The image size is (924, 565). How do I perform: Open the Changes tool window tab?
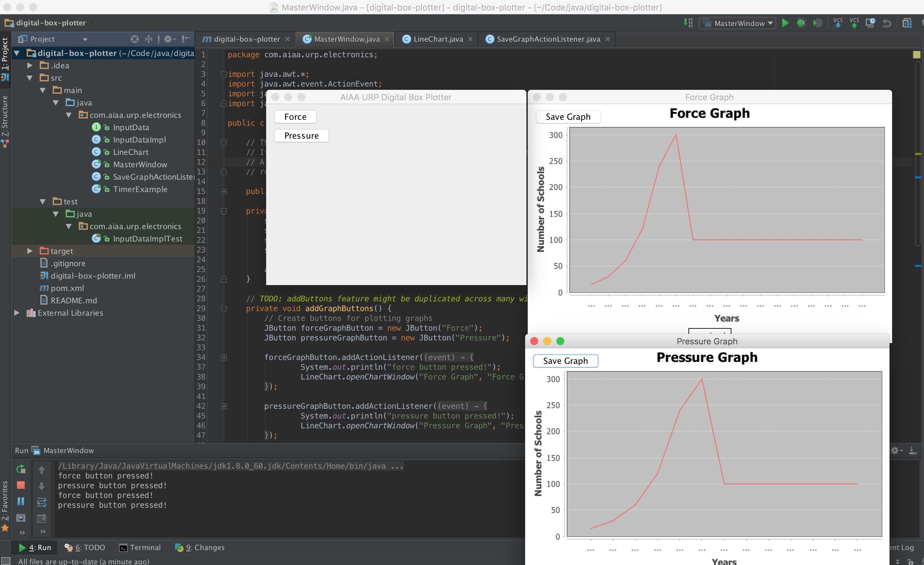[x=200, y=548]
